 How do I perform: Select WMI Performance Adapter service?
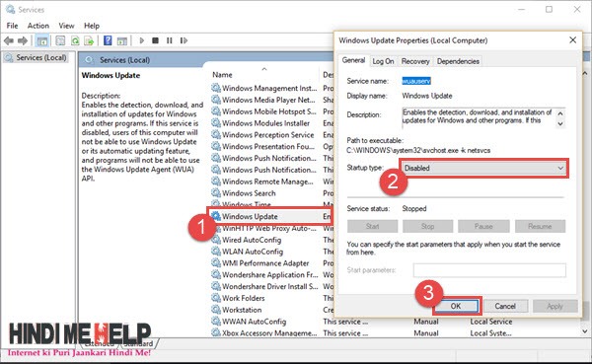click(264, 263)
